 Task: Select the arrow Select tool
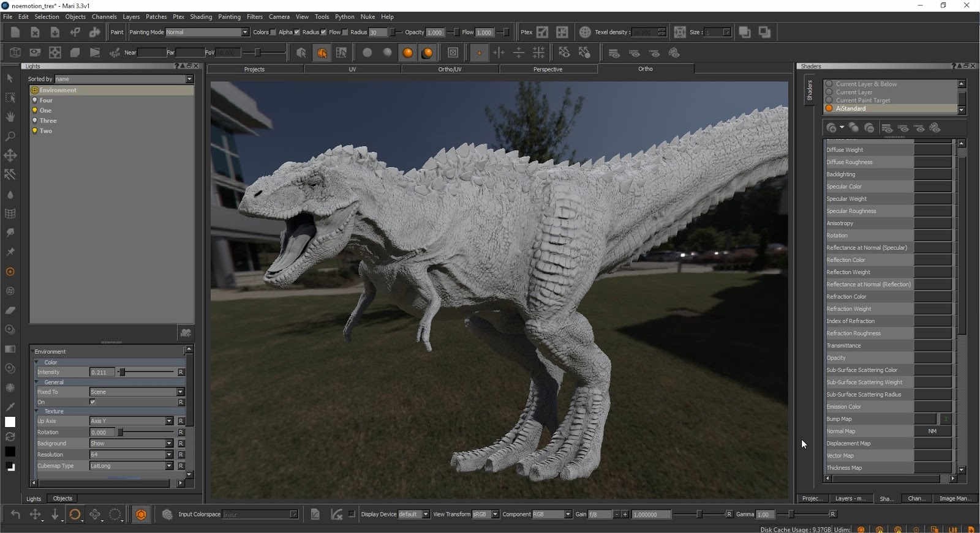tap(10, 78)
